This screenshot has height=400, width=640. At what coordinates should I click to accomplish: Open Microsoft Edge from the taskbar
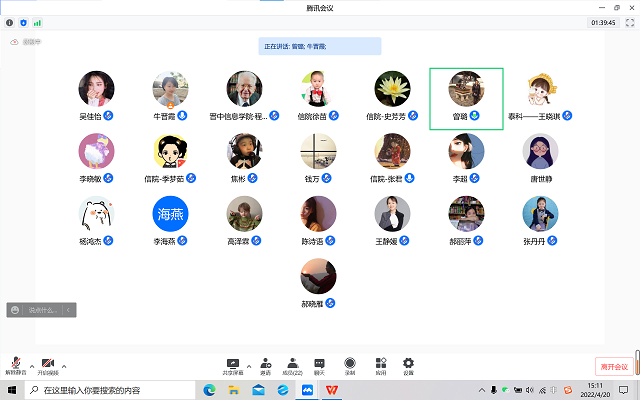[209, 390]
